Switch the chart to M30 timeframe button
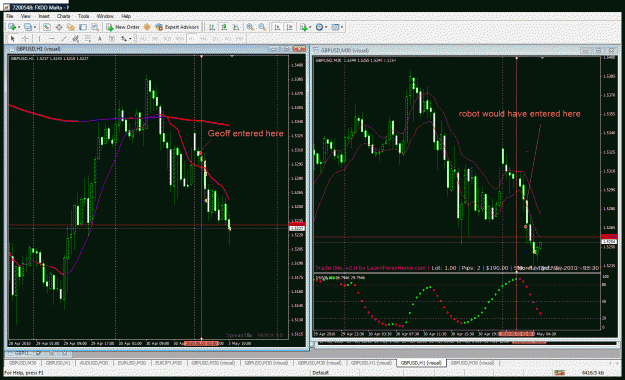This screenshot has width=625, height=380. [x=179, y=39]
